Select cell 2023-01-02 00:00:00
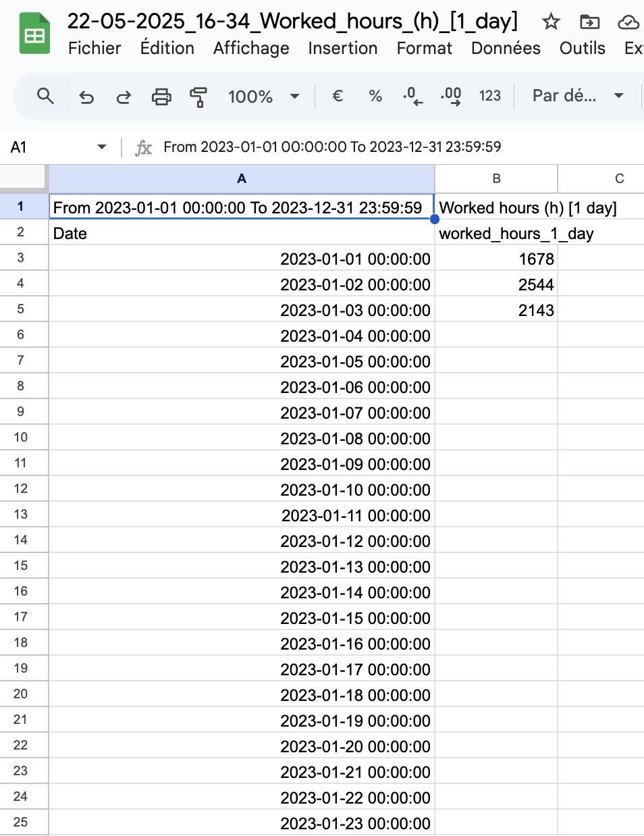Viewport: 644px width, 836px height. point(242,284)
